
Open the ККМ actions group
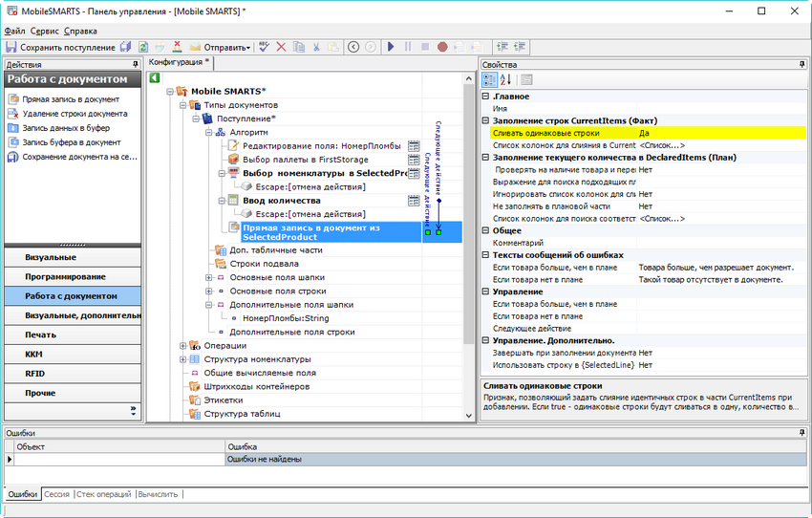click(73, 355)
